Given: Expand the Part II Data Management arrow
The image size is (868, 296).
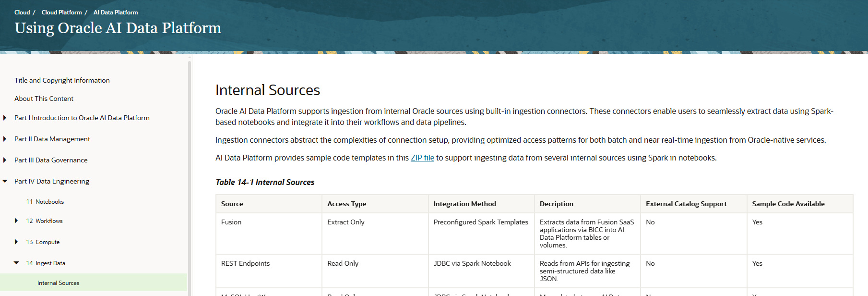Looking at the screenshot, I should click(5, 139).
